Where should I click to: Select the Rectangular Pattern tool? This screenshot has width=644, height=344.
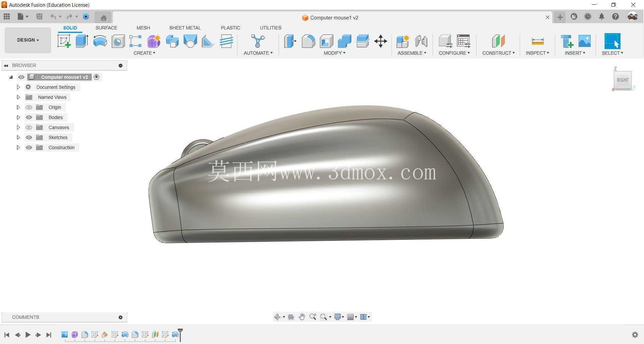coord(136,41)
